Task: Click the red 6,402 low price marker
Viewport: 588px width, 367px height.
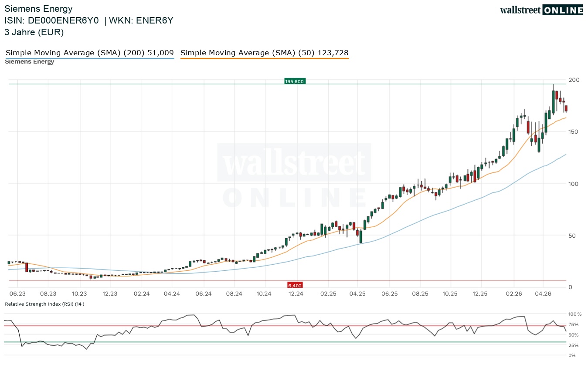Action: (x=295, y=285)
